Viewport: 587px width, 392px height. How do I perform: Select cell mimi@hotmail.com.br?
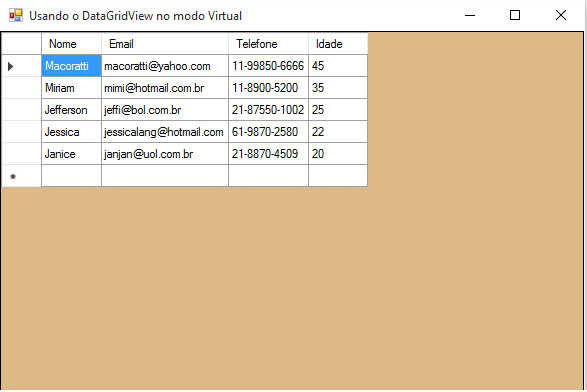tap(165, 88)
